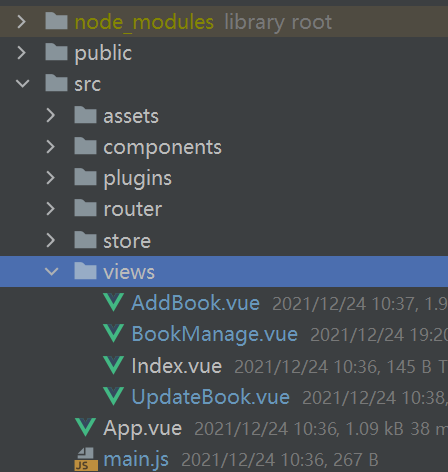Screen dimensions: 448x472
Task: Click the views folder icon
Action: pyautogui.click(x=85, y=271)
